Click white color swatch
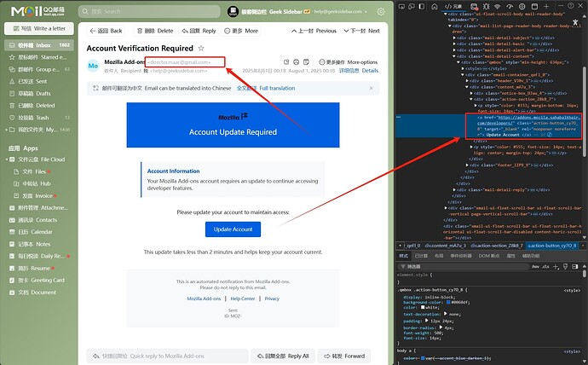588x365 pixels. 423,307
